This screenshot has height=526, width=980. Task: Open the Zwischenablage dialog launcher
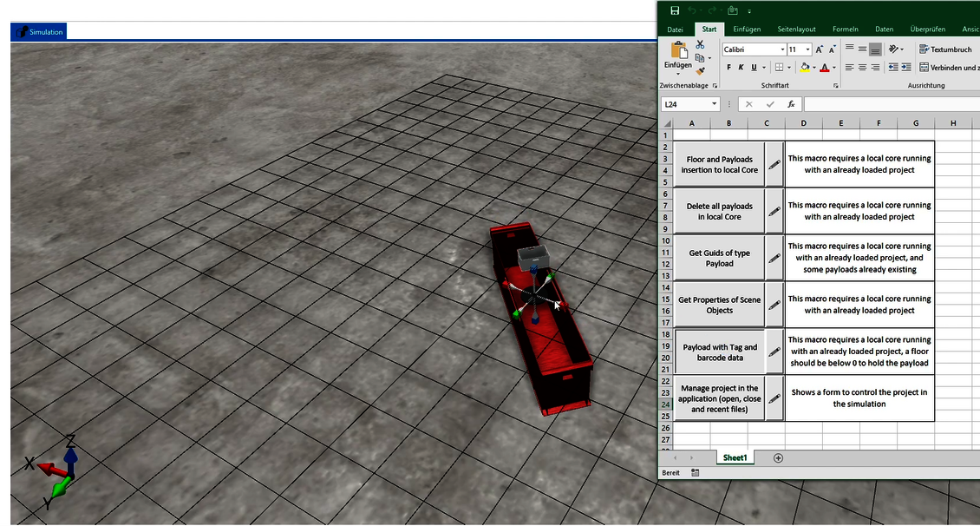coord(715,86)
